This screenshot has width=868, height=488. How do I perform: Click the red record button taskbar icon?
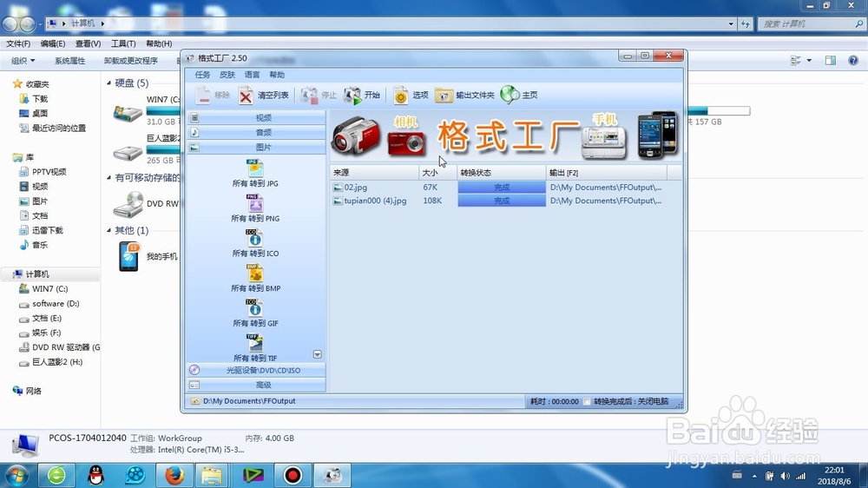pyautogui.click(x=293, y=475)
